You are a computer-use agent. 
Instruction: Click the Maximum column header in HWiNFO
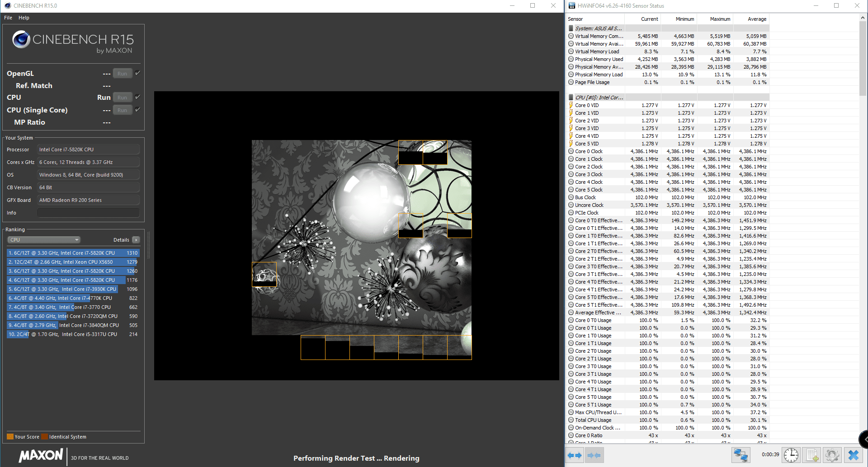click(715, 19)
